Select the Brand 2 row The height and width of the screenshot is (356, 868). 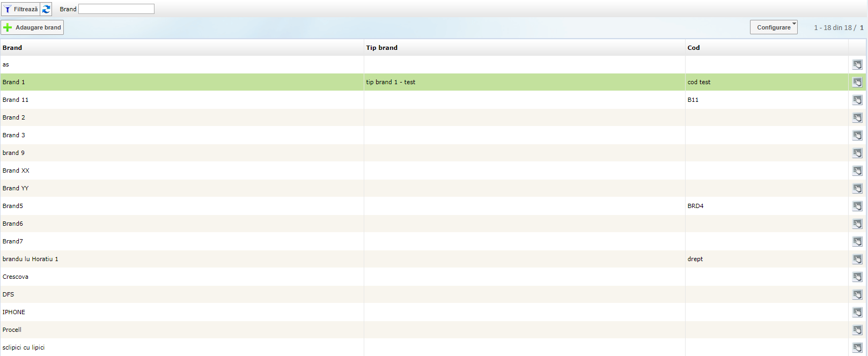click(14, 117)
